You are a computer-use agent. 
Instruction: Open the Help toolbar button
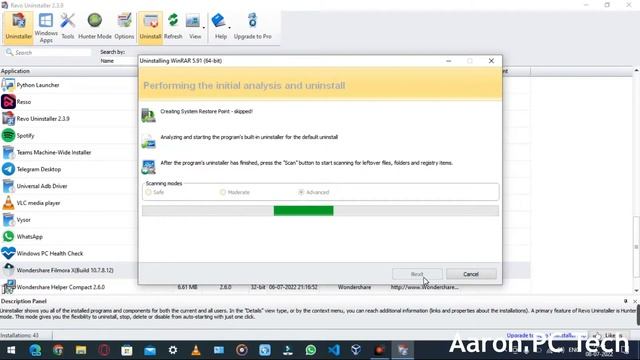[x=220, y=27]
